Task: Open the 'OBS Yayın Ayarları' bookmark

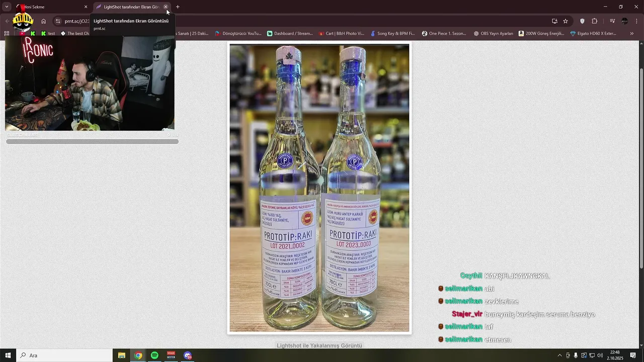Action: (x=493, y=34)
